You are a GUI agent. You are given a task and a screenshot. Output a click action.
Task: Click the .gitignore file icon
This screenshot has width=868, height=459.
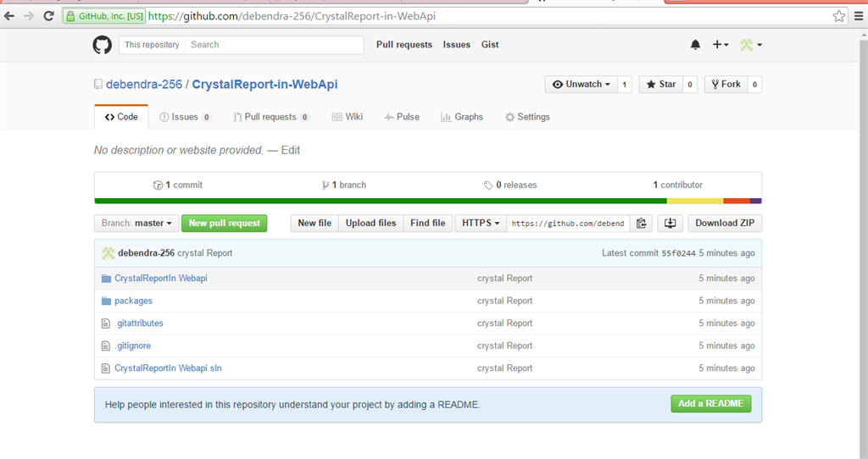pos(106,346)
